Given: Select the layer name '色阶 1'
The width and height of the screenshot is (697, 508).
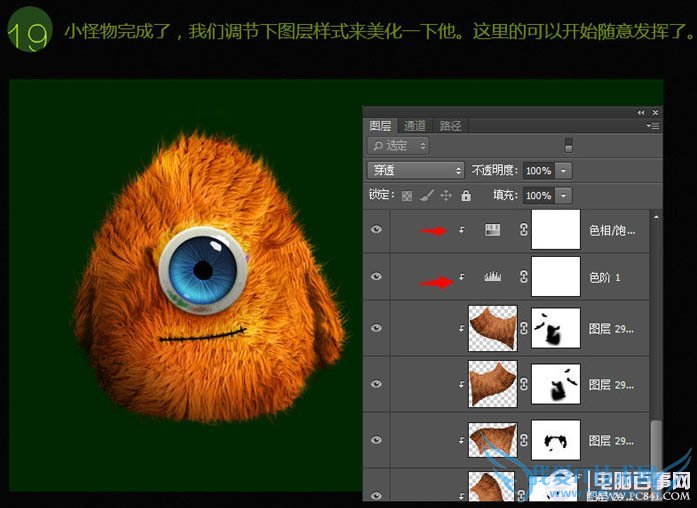Looking at the screenshot, I should coord(604,277).
